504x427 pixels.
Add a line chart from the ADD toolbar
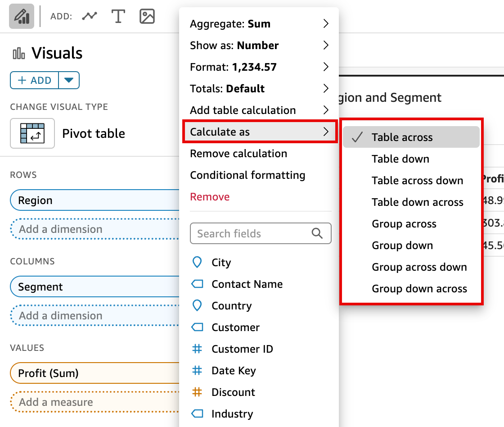pyautogui.click(x=90, y=16)
